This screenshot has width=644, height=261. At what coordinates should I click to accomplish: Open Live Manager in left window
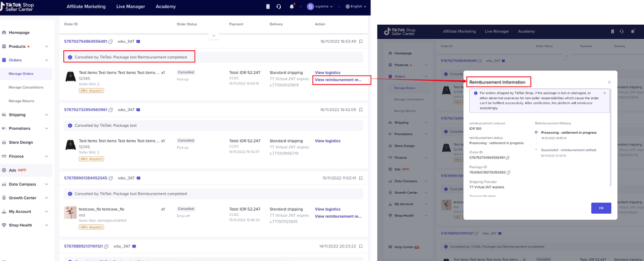(130, 7)
